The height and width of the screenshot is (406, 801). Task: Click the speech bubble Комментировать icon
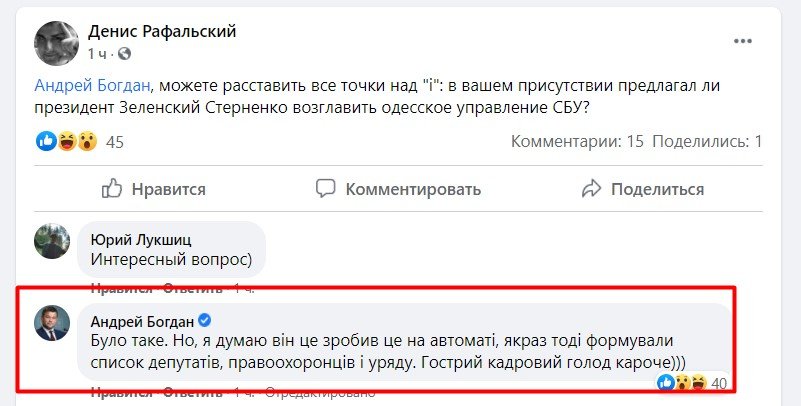click(325, 188)
